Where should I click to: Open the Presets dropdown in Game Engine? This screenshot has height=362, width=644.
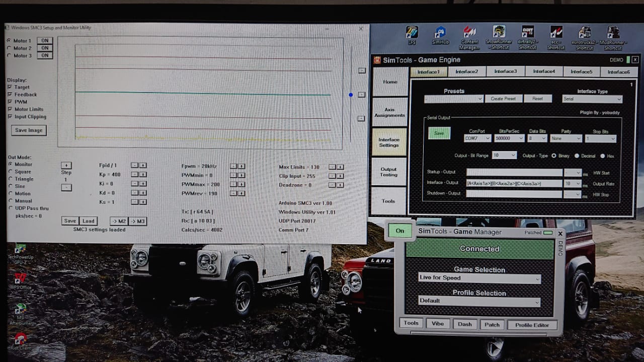point(454,99)
